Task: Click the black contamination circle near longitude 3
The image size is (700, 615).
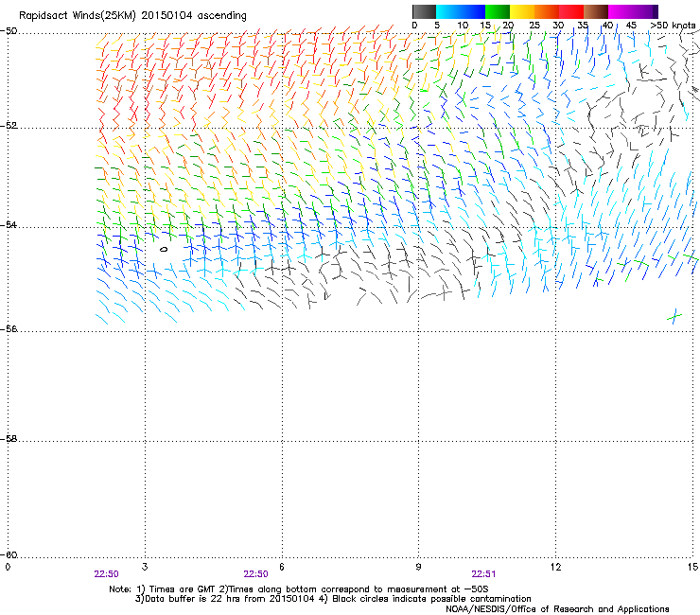Action: tap(164, 250)
